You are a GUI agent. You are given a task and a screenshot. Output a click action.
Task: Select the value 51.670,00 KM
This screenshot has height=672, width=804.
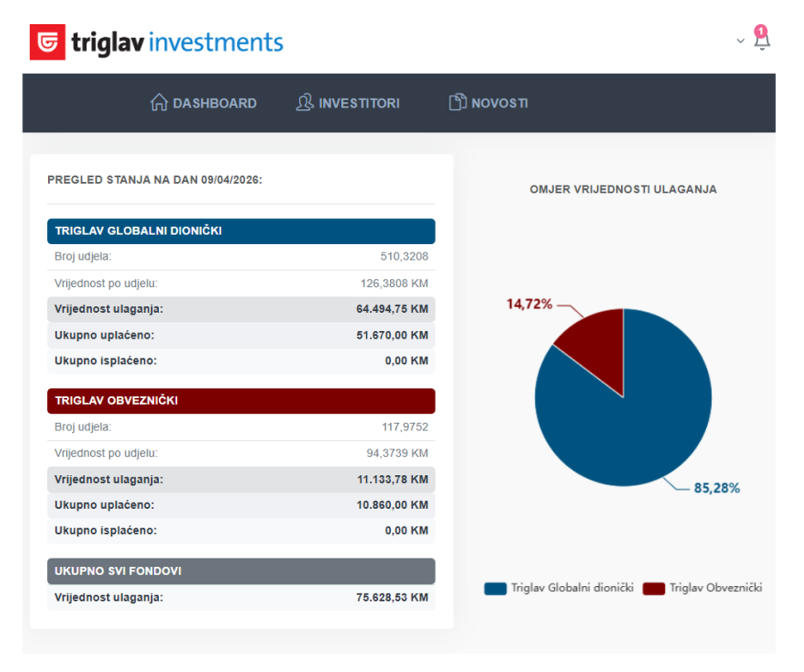pos(393,335)
